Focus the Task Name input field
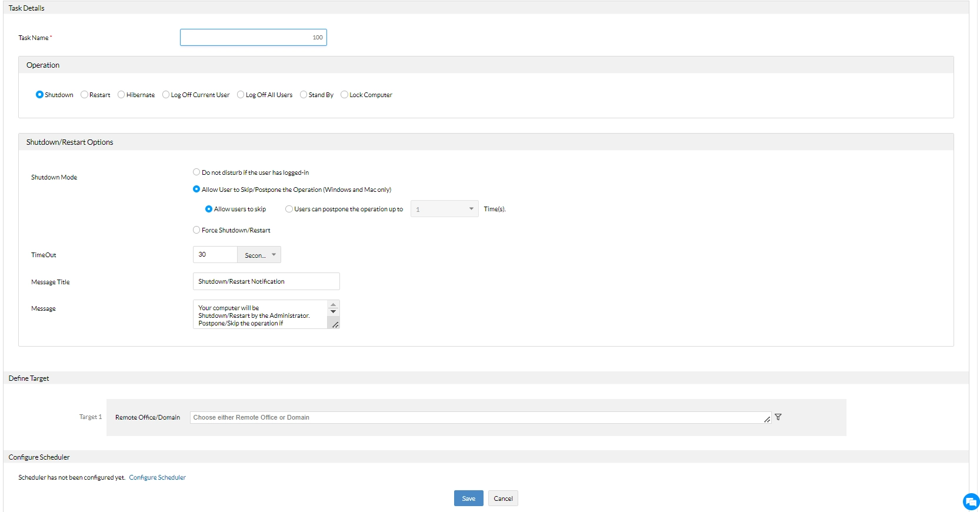980x512 pixels. pos(254,38)
